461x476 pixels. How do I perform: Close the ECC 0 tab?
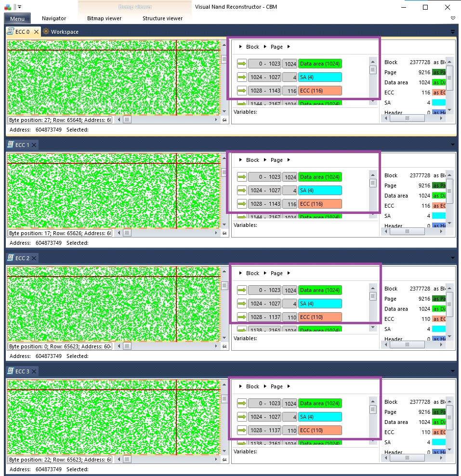[x=36, y=32]
